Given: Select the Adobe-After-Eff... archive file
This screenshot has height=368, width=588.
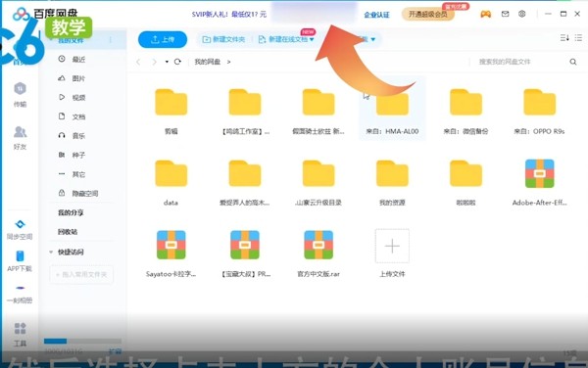Looking at the screenshot, I should [x=539, y=182].
